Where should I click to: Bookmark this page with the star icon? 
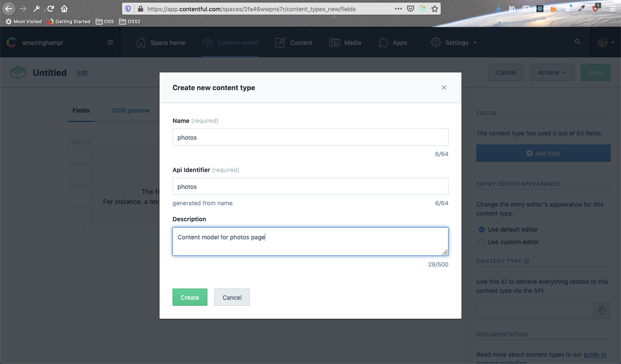(435, 9)
